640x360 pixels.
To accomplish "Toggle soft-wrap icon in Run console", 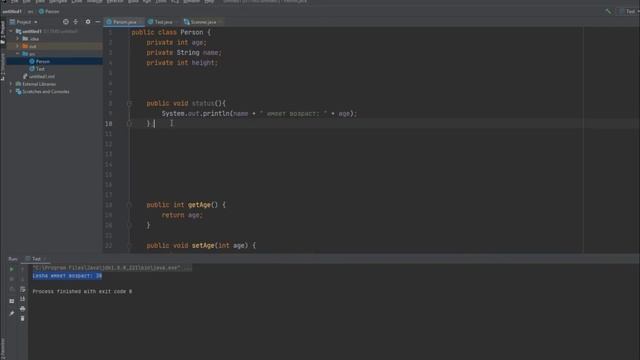I will tap(22, 289).
